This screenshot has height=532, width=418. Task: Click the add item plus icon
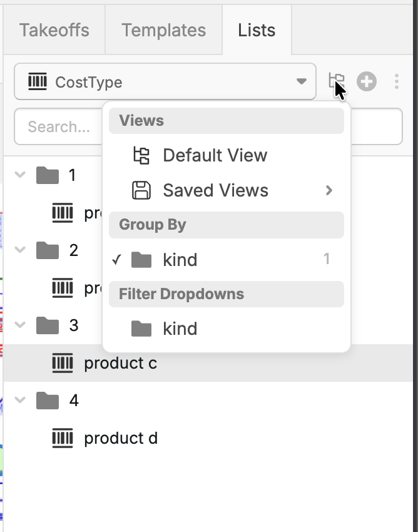pyautogui.click(x=367, y=81)
